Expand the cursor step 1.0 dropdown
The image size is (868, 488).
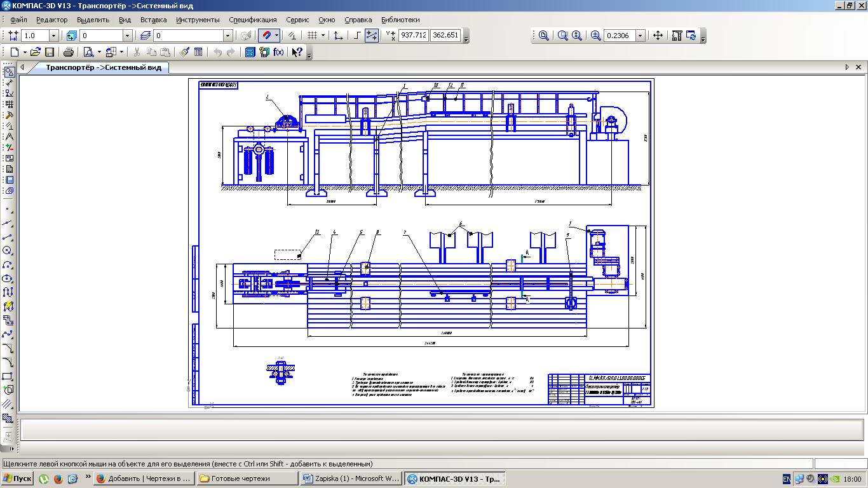pyautogui.click(x=53, y=36)
